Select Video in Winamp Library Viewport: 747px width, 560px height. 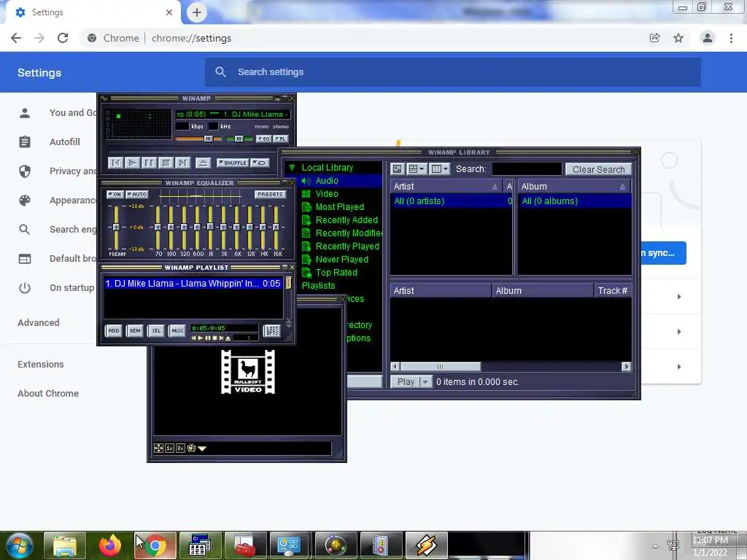(x=326, y=194)
